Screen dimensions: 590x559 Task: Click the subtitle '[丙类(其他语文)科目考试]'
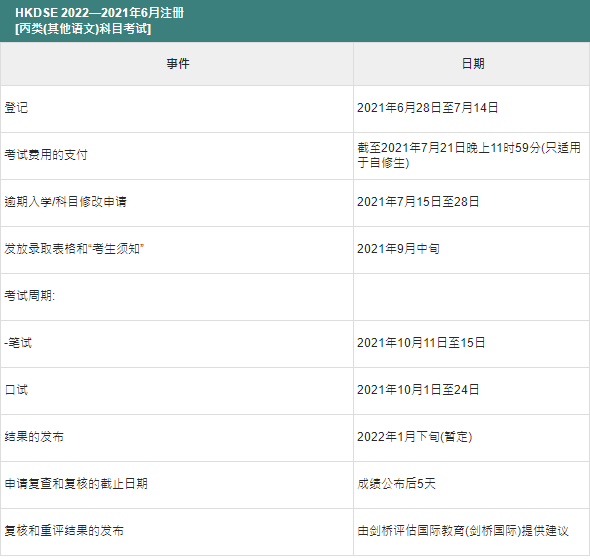83,29
